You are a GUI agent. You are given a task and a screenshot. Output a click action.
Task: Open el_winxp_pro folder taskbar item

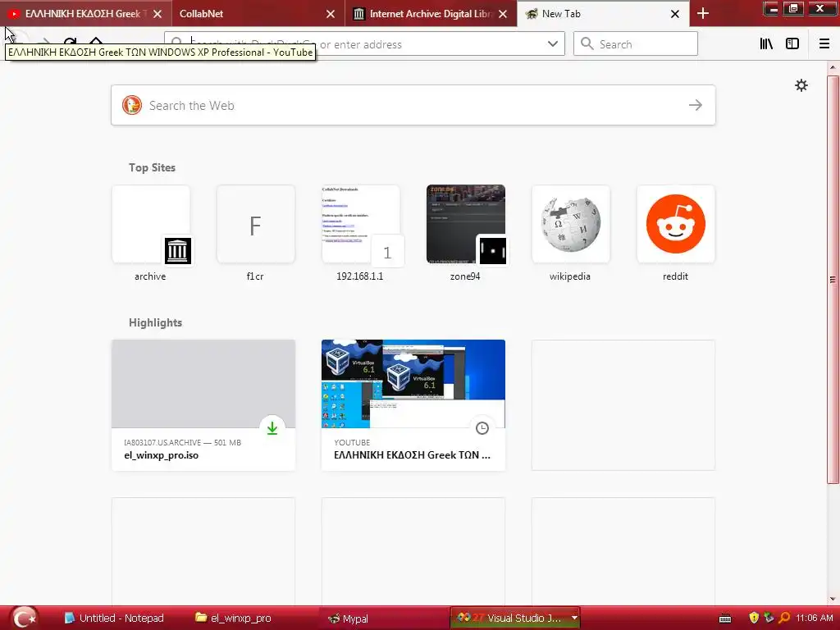[x=233, y=619]
